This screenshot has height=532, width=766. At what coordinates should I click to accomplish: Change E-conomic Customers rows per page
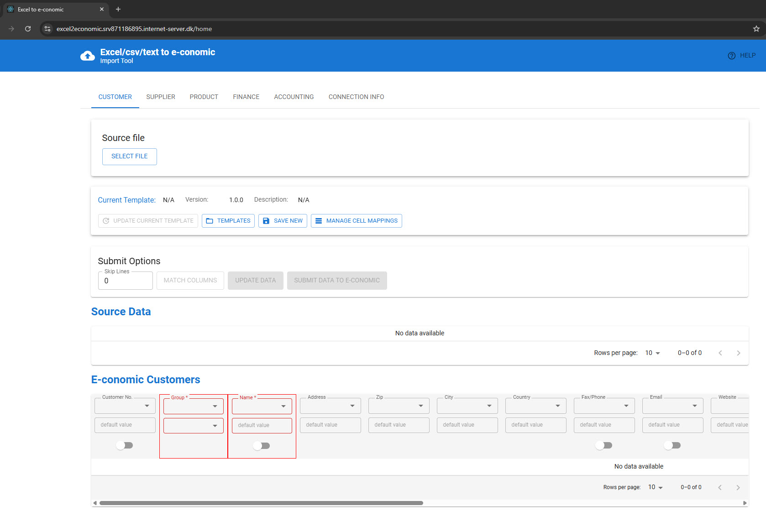[x=656, y=487]
